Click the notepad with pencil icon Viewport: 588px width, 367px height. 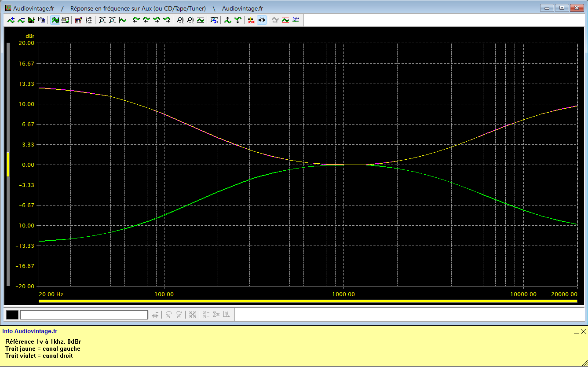(78, 20)
